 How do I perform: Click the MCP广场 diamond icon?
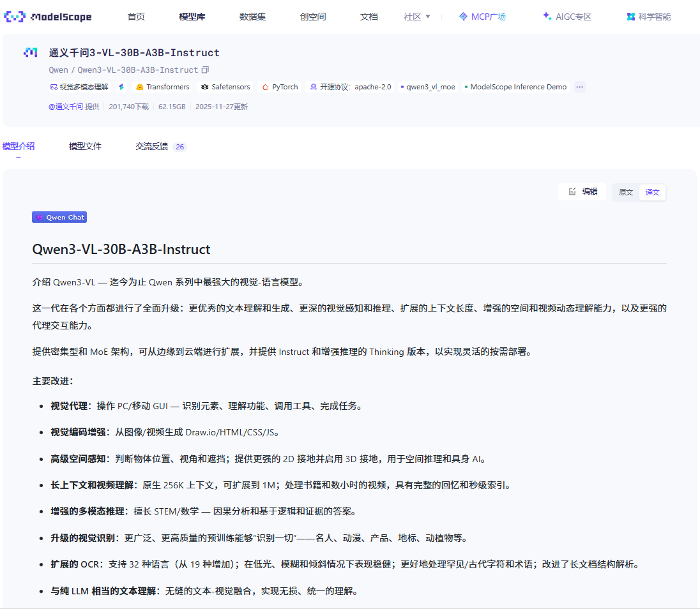tap(463, 17)
